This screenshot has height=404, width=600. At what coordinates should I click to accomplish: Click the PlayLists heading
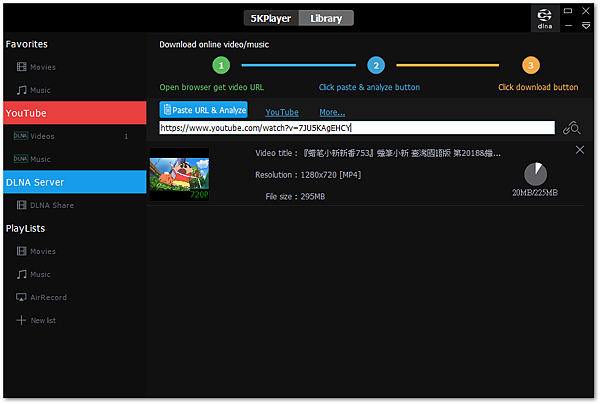[26, 228]
